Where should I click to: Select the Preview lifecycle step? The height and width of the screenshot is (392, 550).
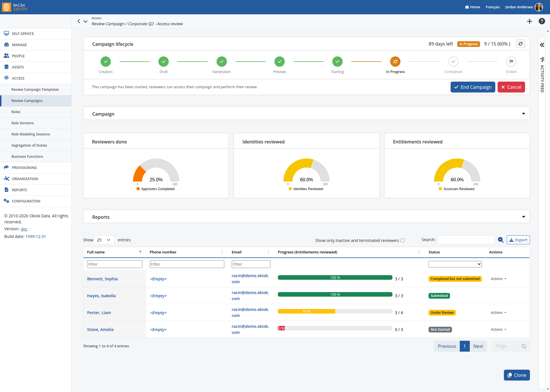pos(280,62)
